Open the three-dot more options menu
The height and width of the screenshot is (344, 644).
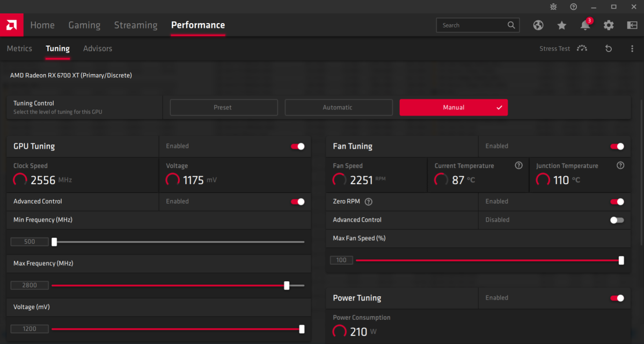click(632, 48)
